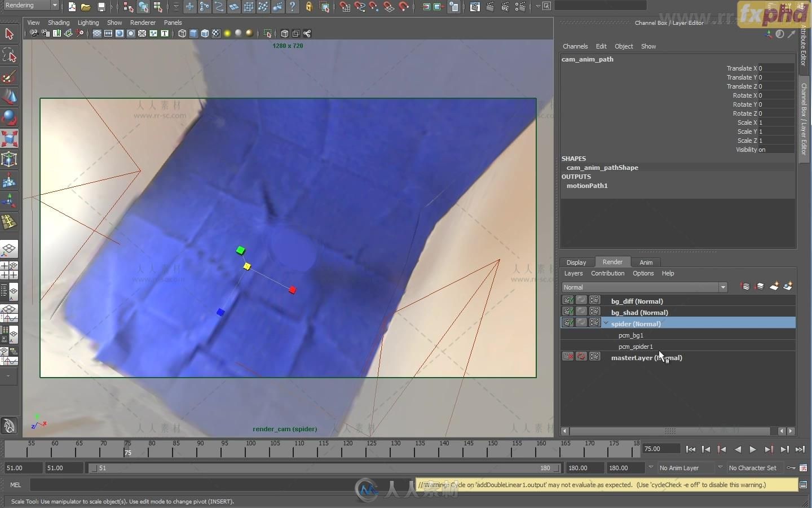The height and width of the screenshot is (508, 812).
Task: Move selected render layer up icon
Action: coord(745,287)
